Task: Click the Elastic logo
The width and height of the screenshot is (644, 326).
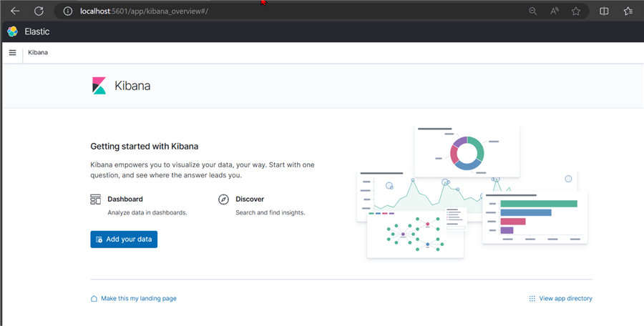Action: 13,31
